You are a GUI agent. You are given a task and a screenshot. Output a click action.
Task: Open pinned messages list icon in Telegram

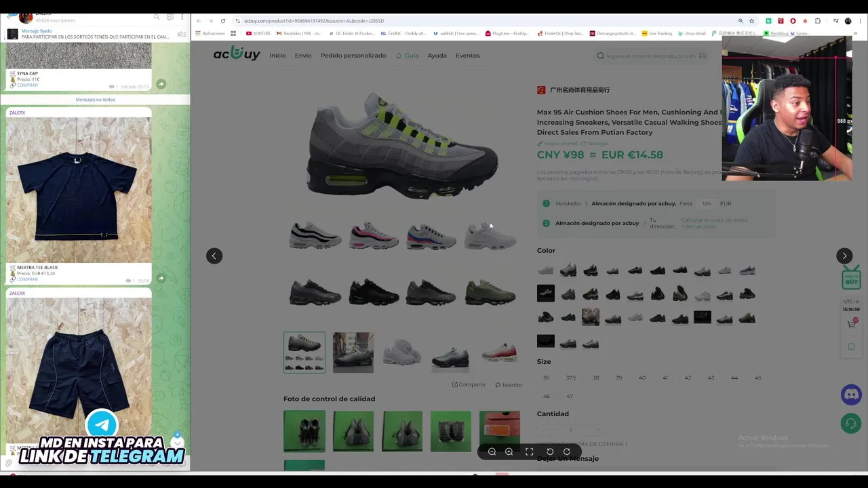181,34
